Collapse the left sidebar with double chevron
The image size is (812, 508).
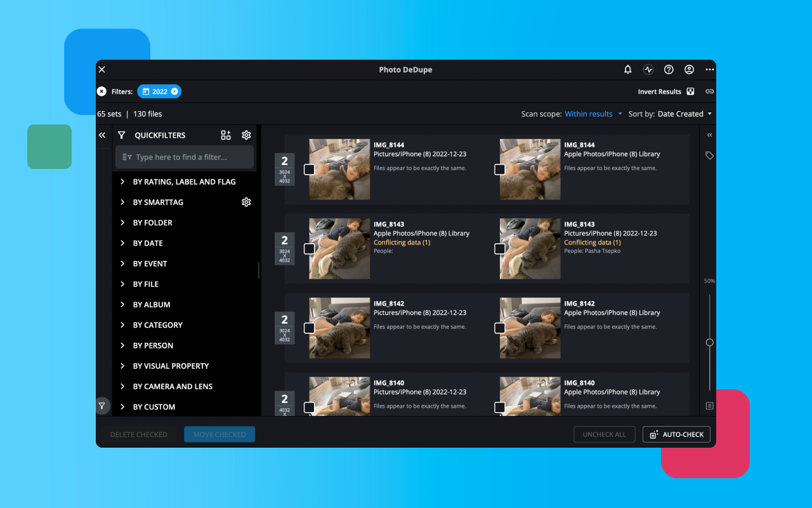(102, 135)
